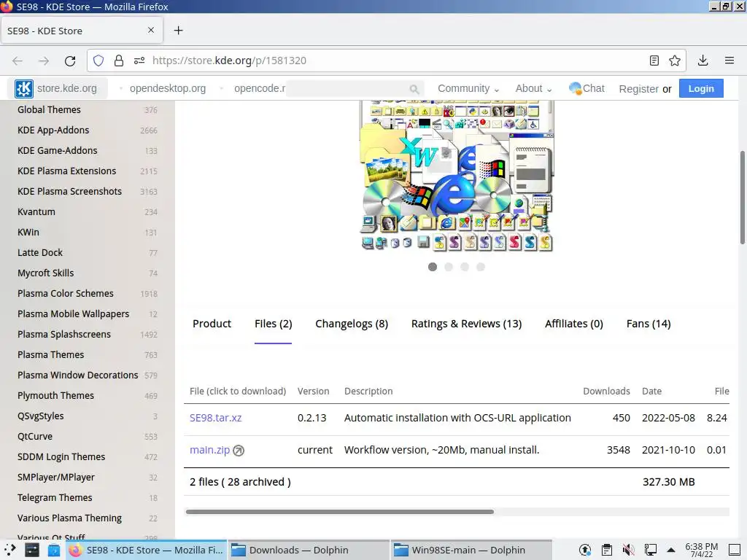Screen dimensions: 747x560
Task: Open the tracking protection shield icon
Action: pos(98,61)
